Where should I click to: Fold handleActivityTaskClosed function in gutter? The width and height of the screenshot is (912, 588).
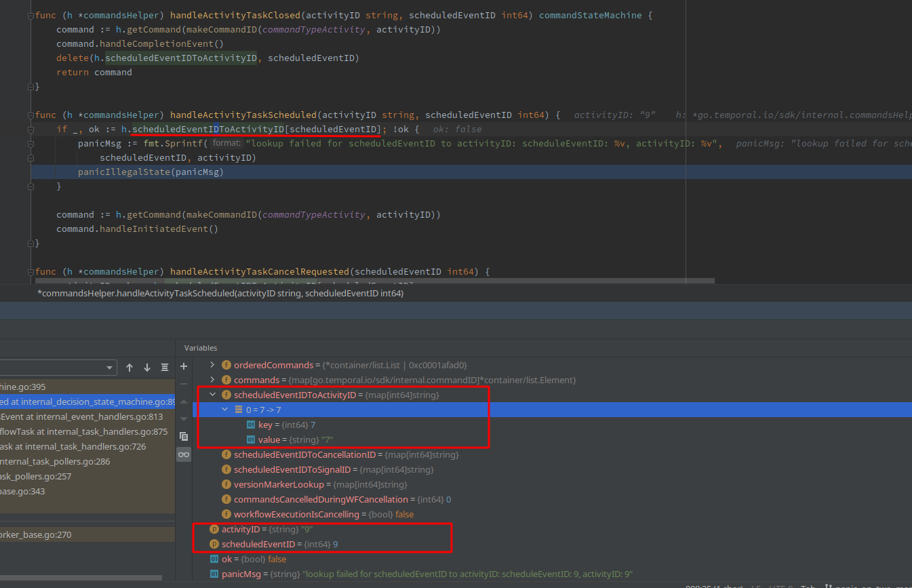[x=30, y=15]
